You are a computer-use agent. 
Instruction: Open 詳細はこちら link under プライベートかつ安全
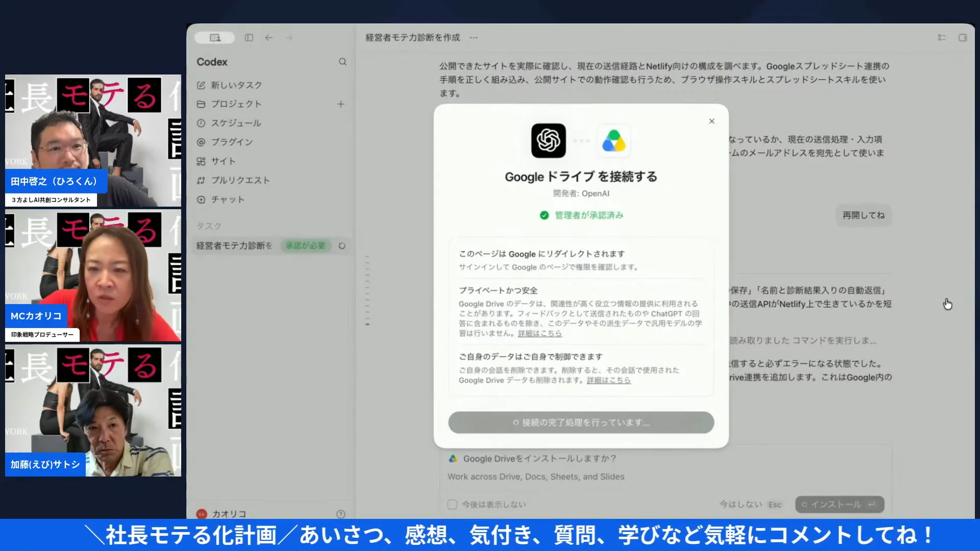[x=540, y=334]
